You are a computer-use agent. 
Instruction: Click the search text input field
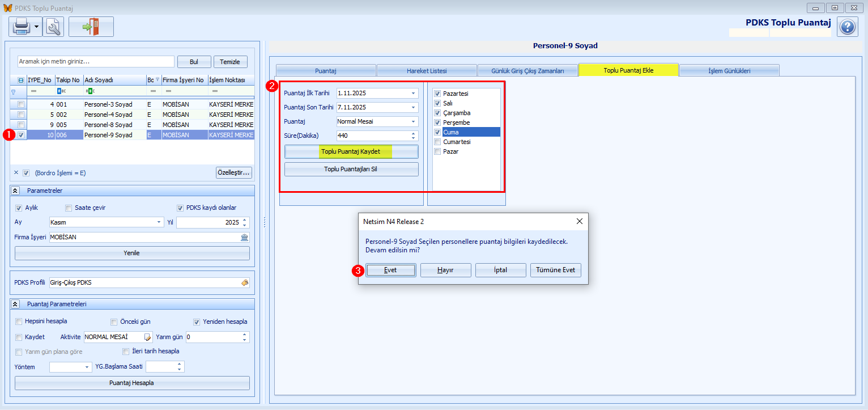click(95, 61)
